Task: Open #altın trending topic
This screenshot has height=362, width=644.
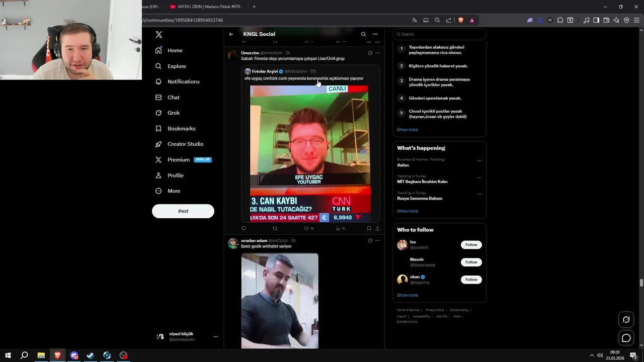Action: (403, 165)
